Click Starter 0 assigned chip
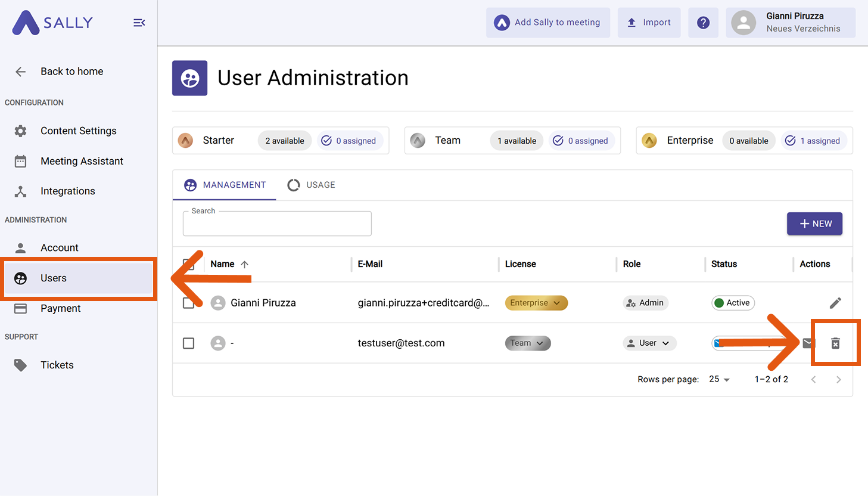Image resolution: width=868 pixels, height=496 pixels. click(350, 141)
